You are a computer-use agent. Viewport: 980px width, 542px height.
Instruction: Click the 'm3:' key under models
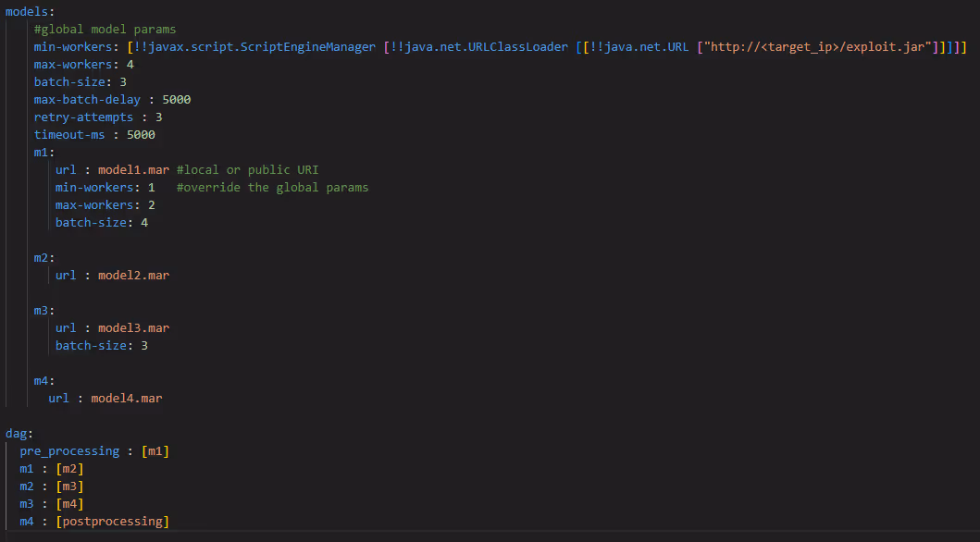pyautogui.click(x=44, y=311)
